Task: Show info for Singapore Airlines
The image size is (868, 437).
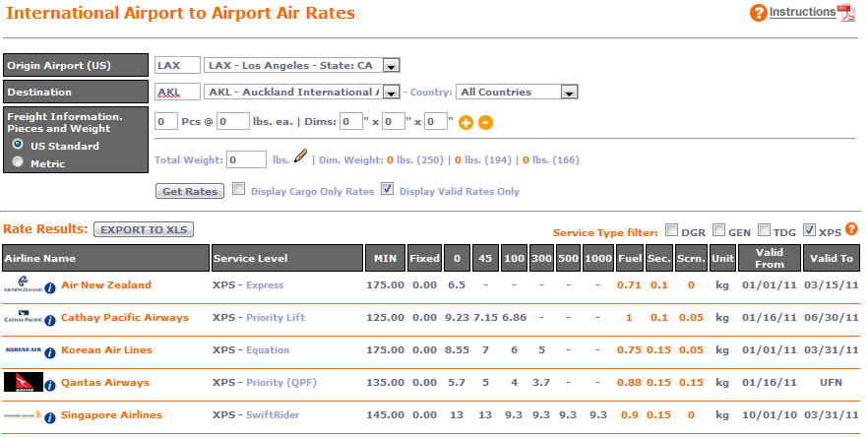Action: click(50, 418)
